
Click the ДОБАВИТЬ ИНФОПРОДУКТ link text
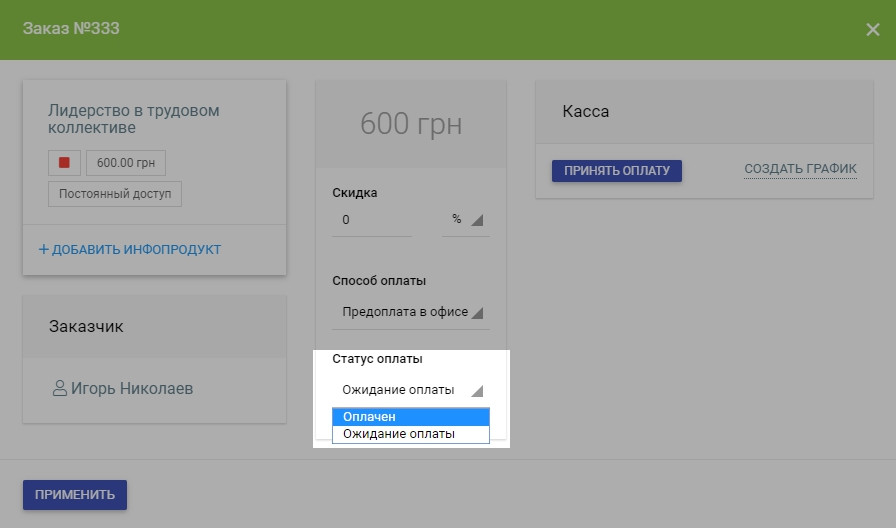pyautogui.click(x=136, y=249)
